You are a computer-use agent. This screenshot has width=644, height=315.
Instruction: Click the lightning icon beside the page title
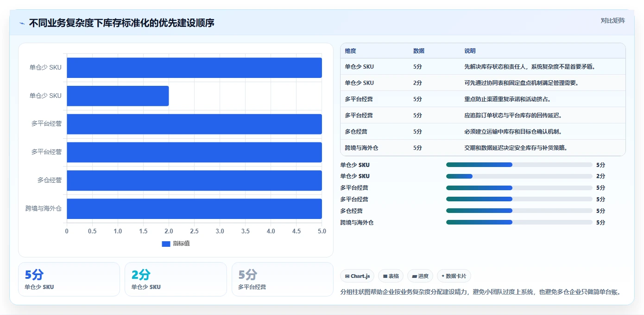(x=22, y=23)
